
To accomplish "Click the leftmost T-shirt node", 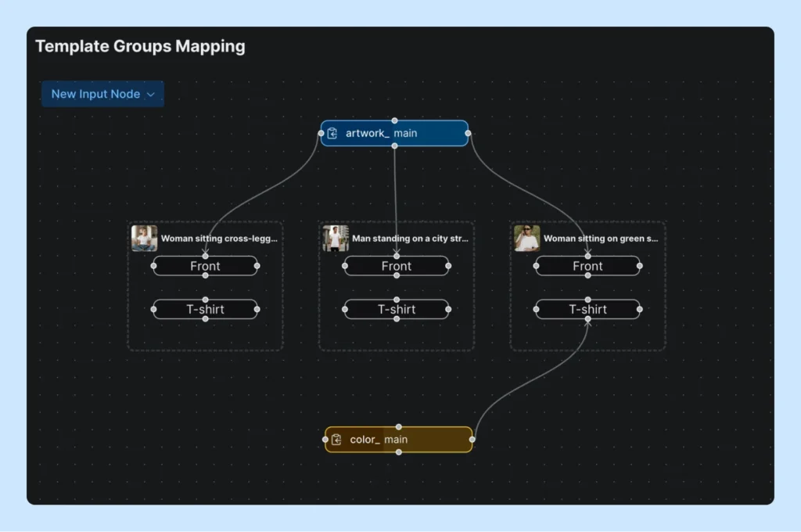I will [205, 309].
